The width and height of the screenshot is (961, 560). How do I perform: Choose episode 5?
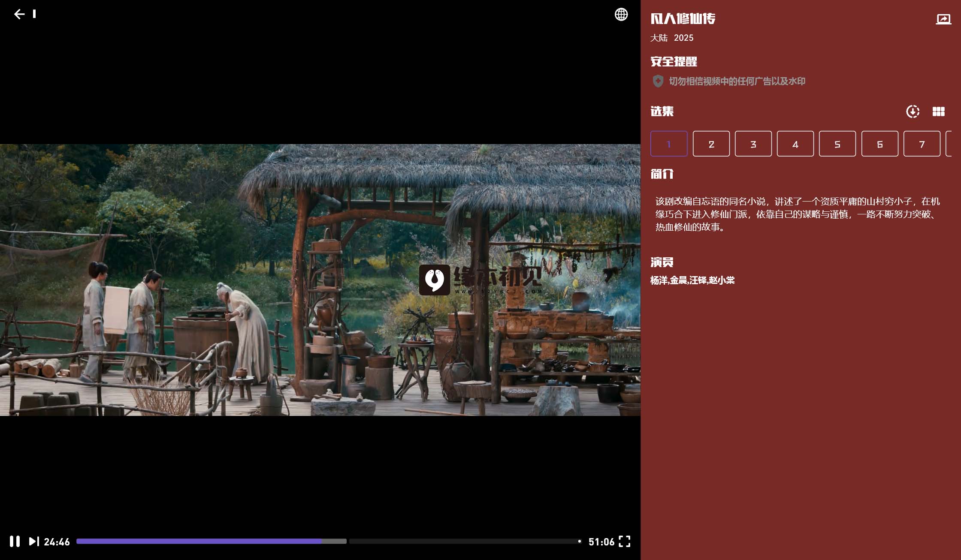[x=837, y=144]
